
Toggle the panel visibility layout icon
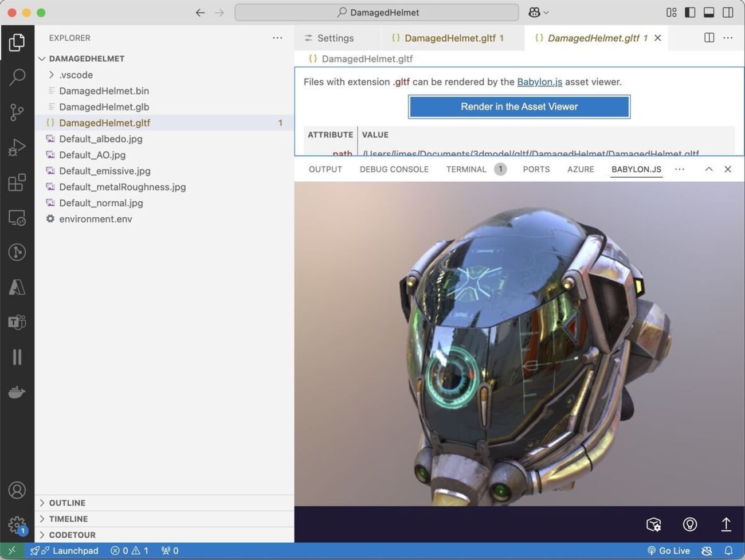point(709,12)
